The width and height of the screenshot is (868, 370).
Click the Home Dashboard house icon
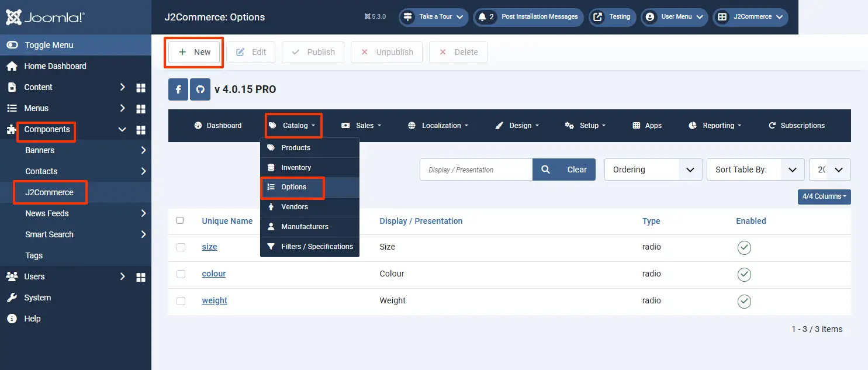click(x=12, y=66)
